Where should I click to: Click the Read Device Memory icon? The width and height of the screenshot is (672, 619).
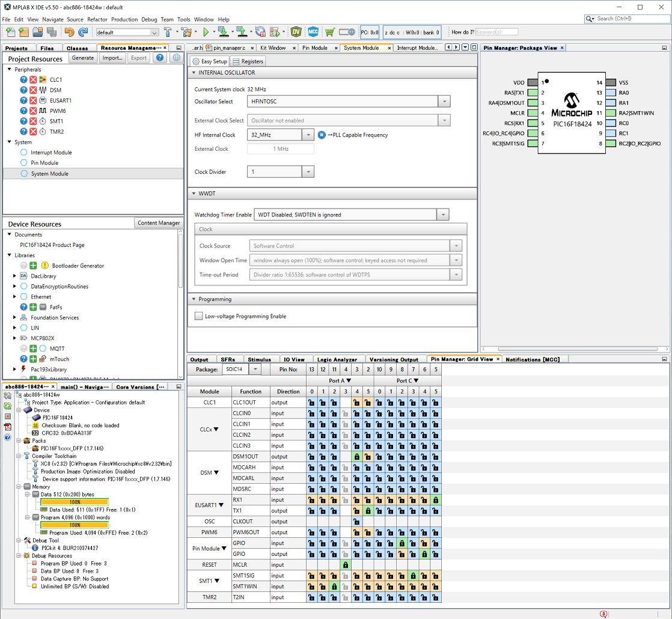[x=242, y=32]
